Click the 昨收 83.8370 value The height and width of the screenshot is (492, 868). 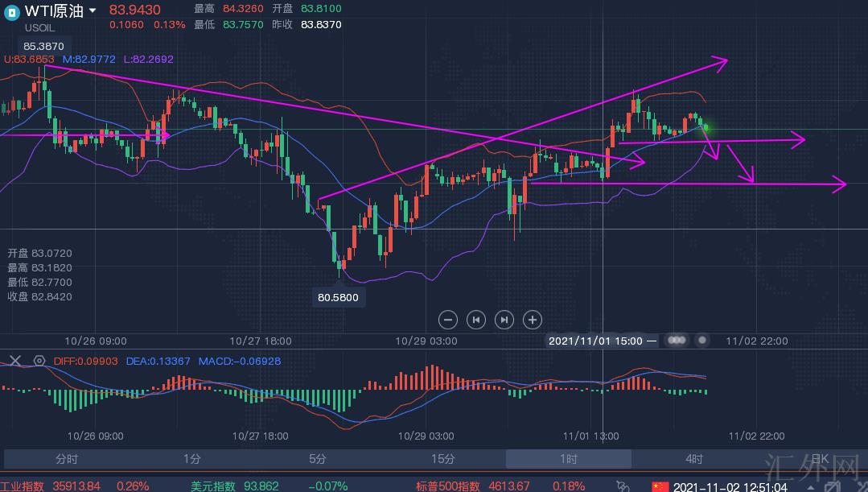tap(321, 24)
